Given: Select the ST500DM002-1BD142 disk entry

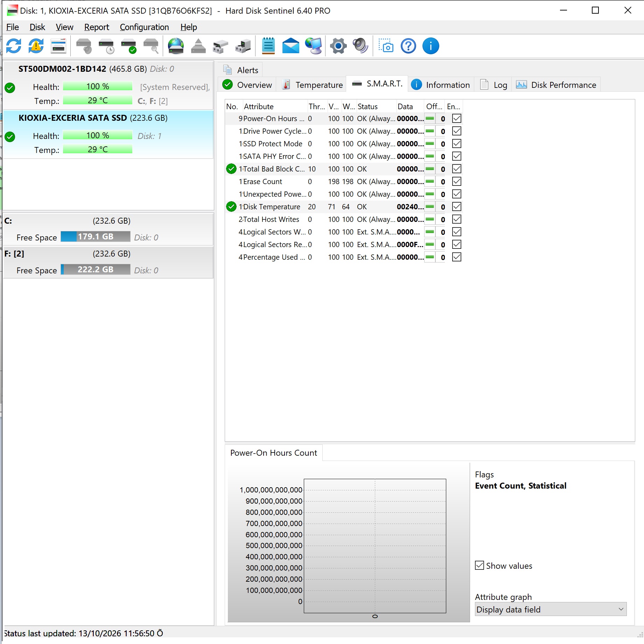Looking at the screenshot, I should pyautogui.click(x=108, y=85).
